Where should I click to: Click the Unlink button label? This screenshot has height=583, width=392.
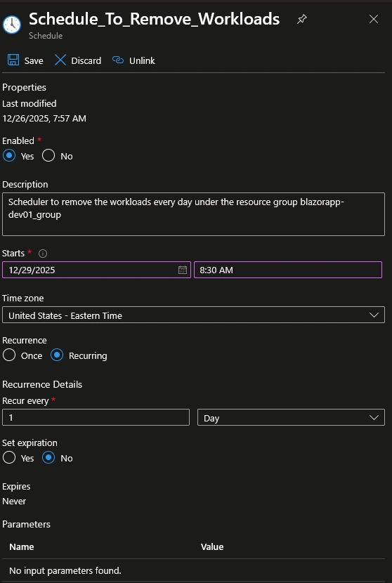pos(142,60)
